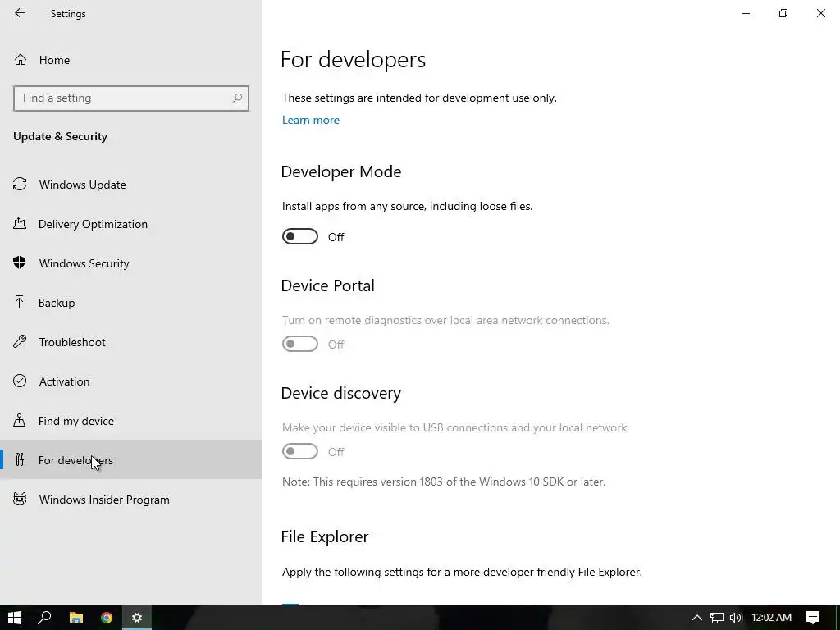
Task: Open Home in Settings sidebar
Action: [131, 59]
